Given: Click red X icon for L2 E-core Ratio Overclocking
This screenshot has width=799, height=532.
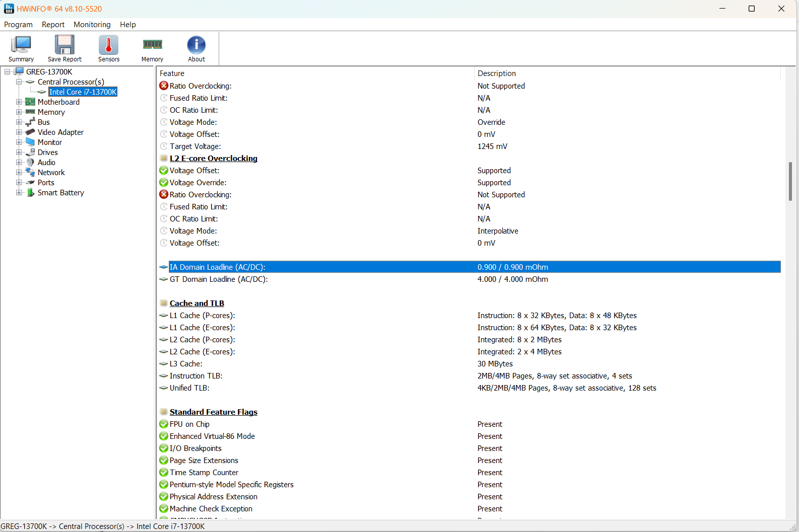Looking at the screenshot, I should point(164,194).
